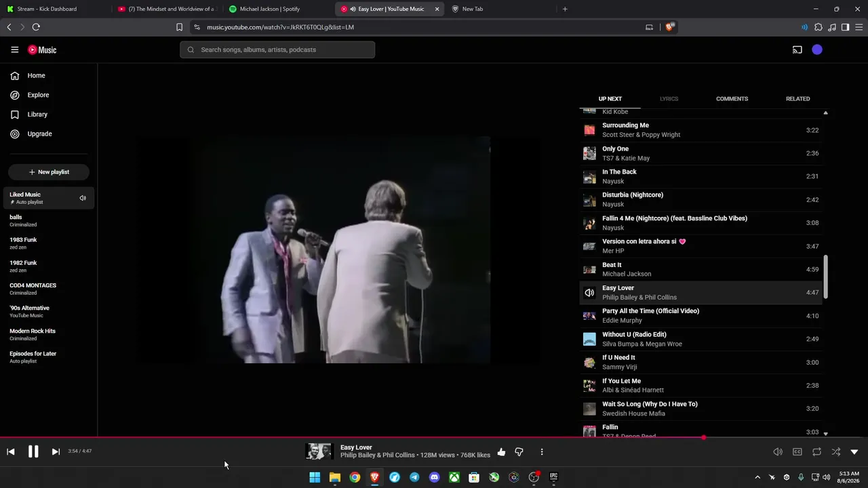Play Only One by TS7 & Katie May

pos(701,153)
